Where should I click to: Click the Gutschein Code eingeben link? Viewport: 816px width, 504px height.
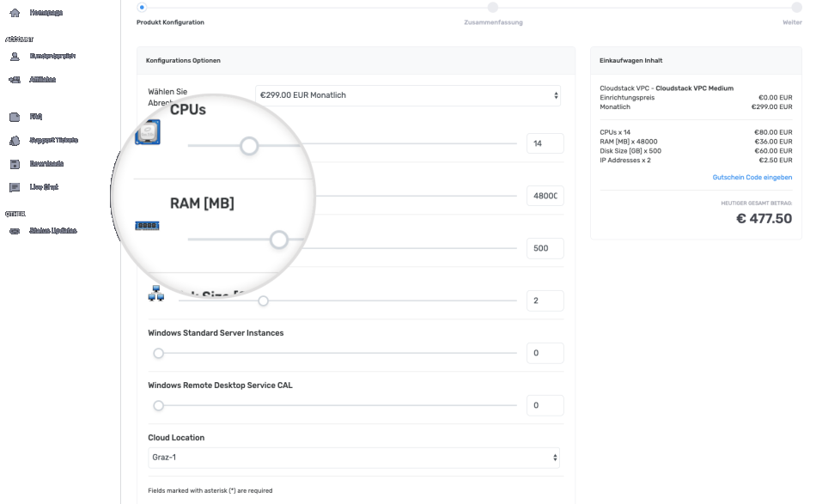point(752,178)
